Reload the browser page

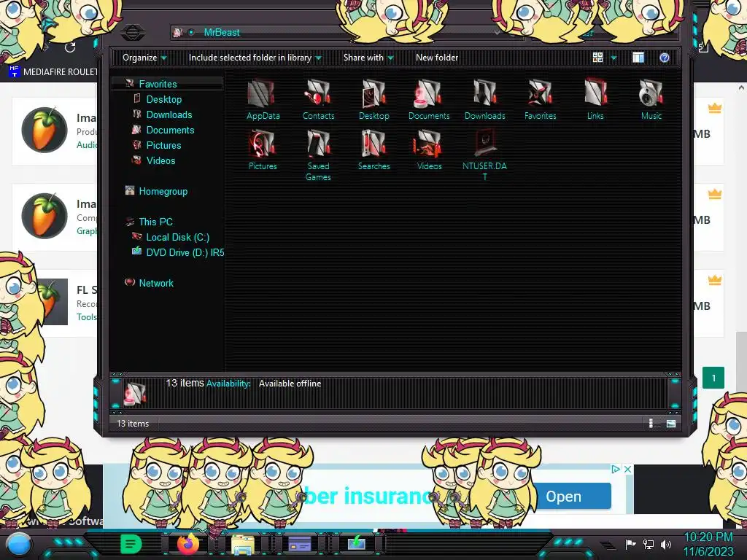[x=70, y=47]
